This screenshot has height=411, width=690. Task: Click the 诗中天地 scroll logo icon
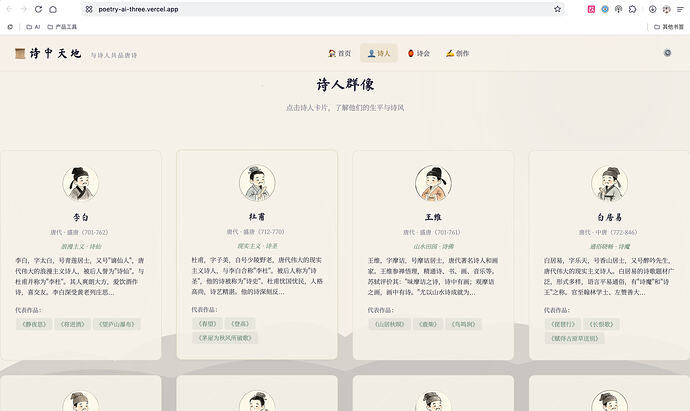point(20,53)
